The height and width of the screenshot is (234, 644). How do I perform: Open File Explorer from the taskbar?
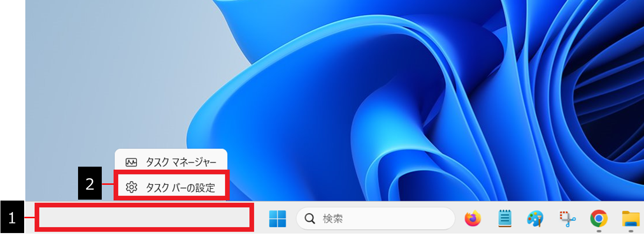632,218
